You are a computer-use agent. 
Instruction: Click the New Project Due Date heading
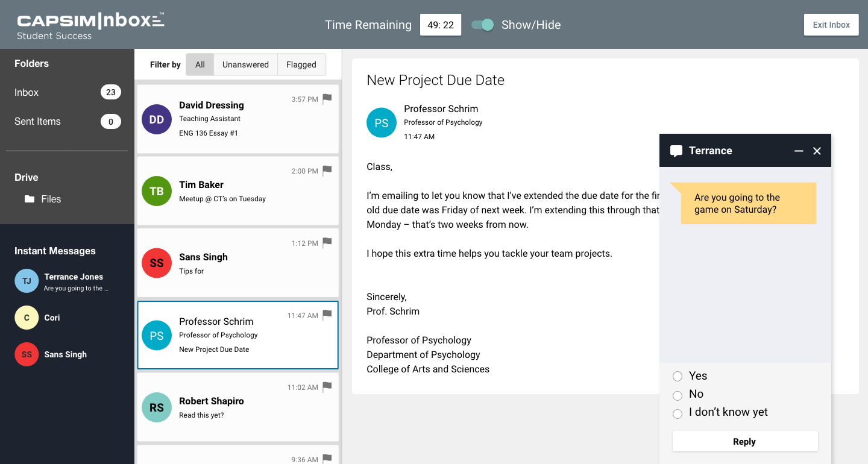pos(435,80)
